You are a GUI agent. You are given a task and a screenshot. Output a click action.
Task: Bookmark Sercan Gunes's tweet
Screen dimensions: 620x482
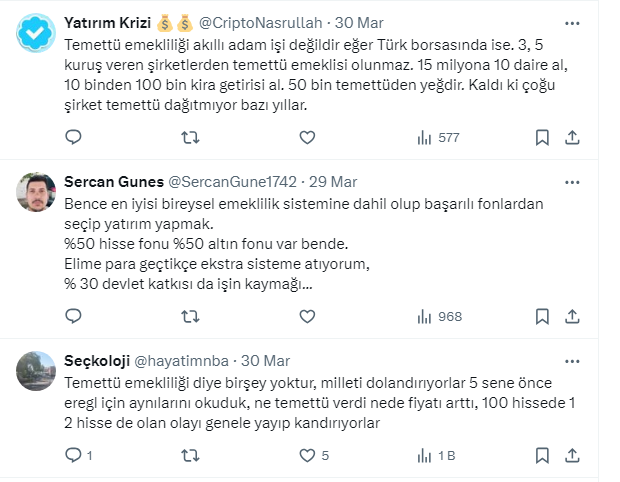541,316
